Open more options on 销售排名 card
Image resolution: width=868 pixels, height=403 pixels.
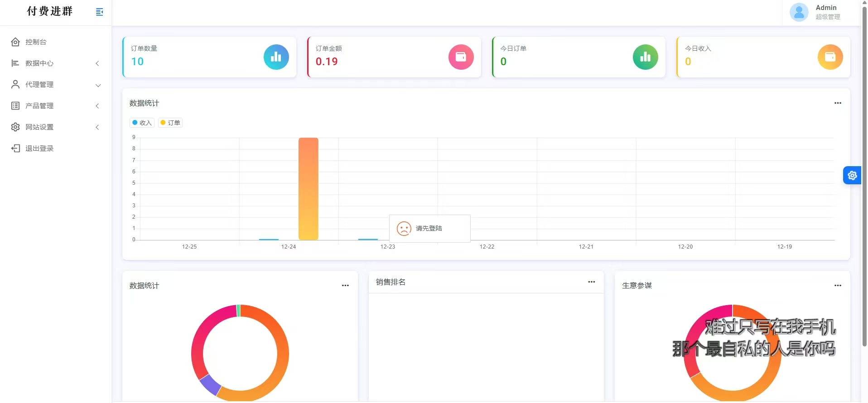[x=591, y=282]
